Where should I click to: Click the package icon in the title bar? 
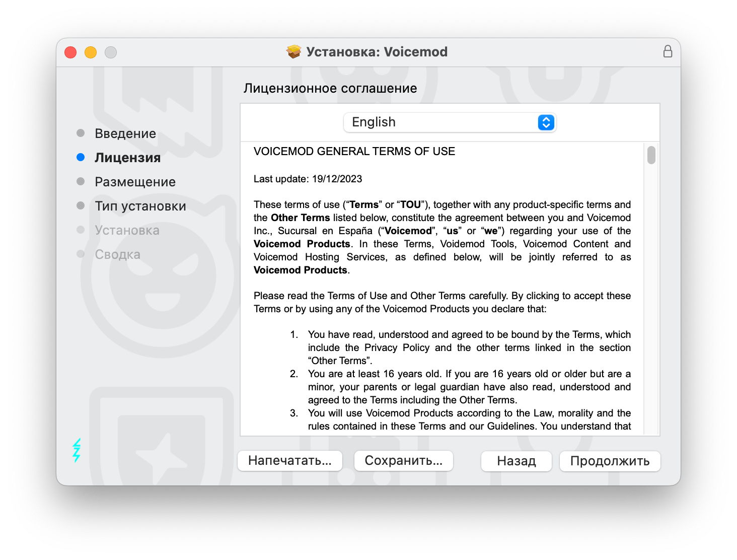pos(293,52)
